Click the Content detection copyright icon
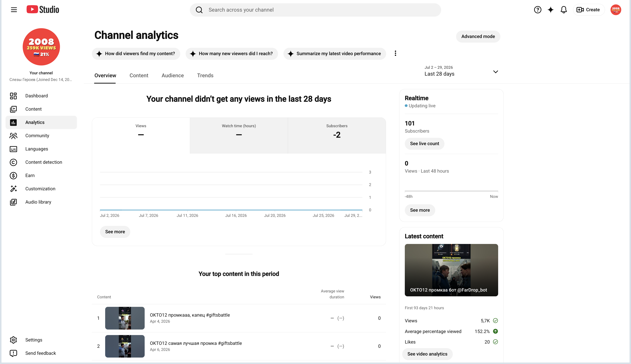This screenshot has height=364, width=631. 13,162
